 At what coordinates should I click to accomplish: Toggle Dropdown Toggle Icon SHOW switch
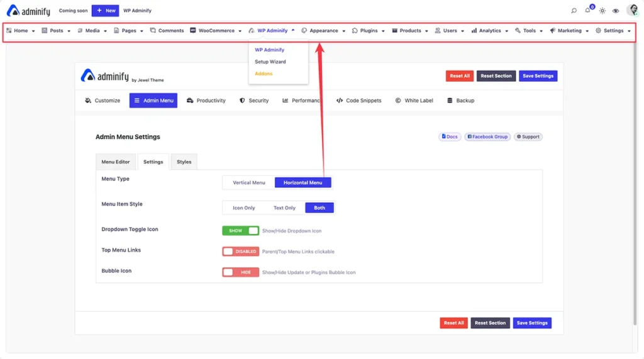pyautogui.click(x=241, y=231)
